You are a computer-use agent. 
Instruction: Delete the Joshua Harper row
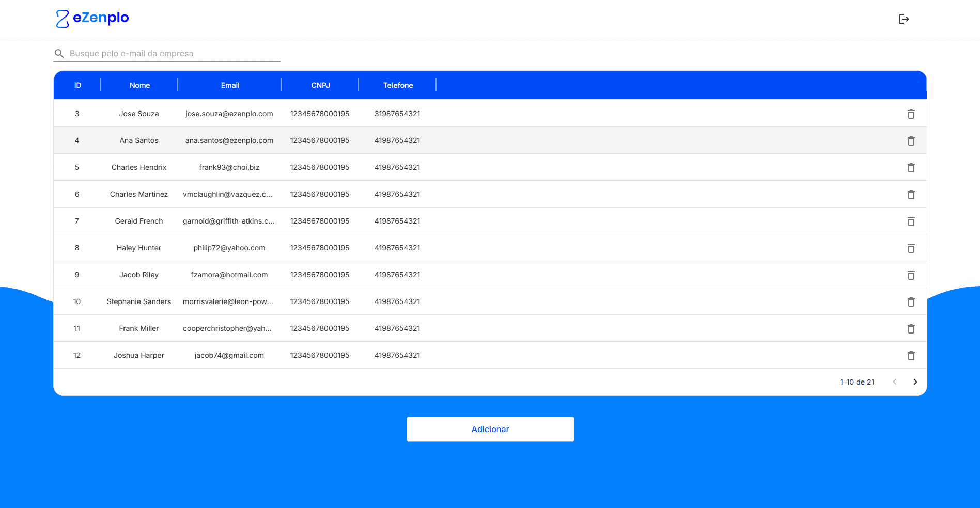(x=911, y=356)
